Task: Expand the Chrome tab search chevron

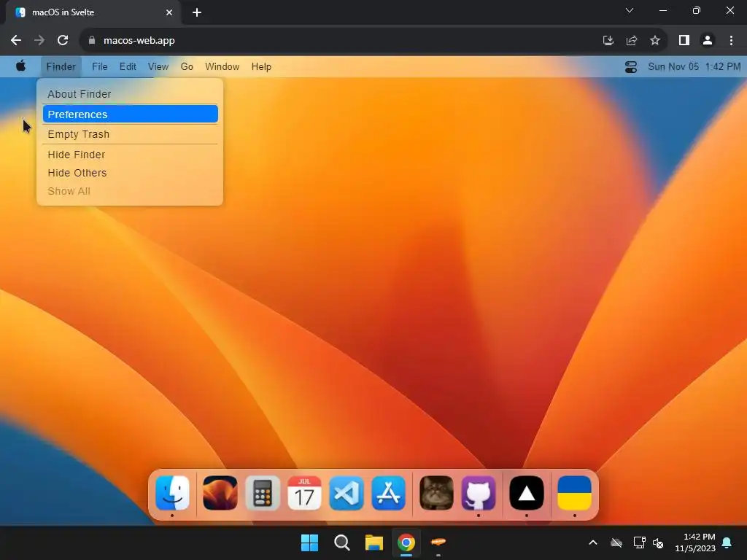Action: point(630,10)
